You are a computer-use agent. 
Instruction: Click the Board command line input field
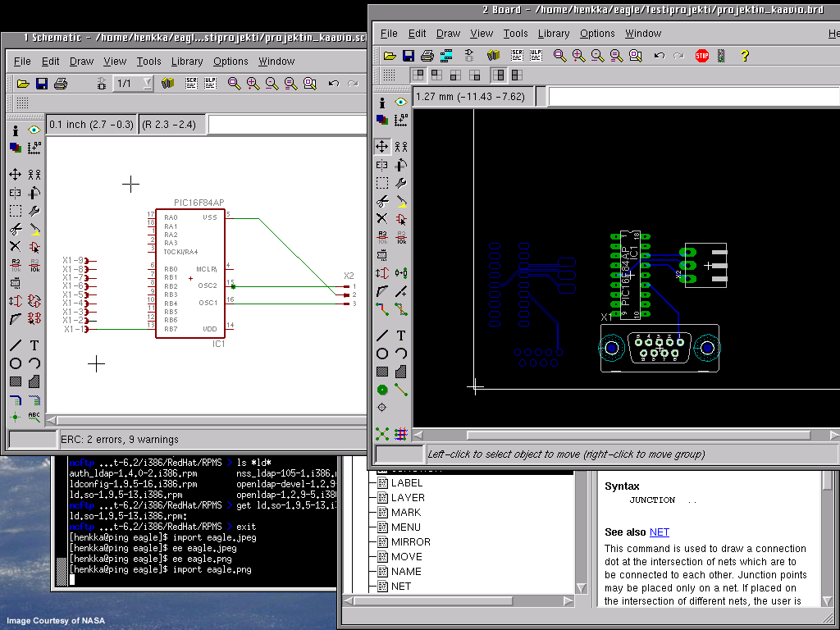coord(693,97)
